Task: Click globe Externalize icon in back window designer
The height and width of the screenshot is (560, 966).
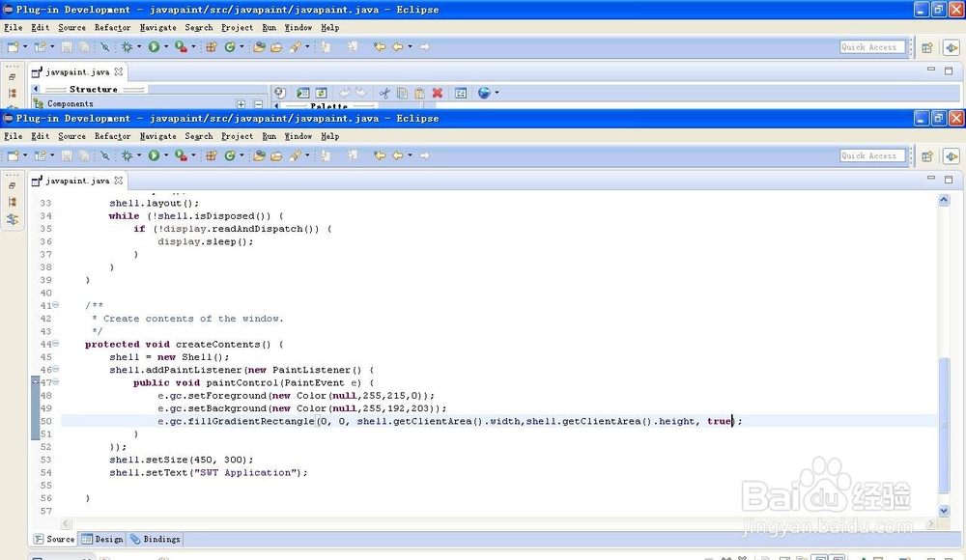Action: pos(484,93)
